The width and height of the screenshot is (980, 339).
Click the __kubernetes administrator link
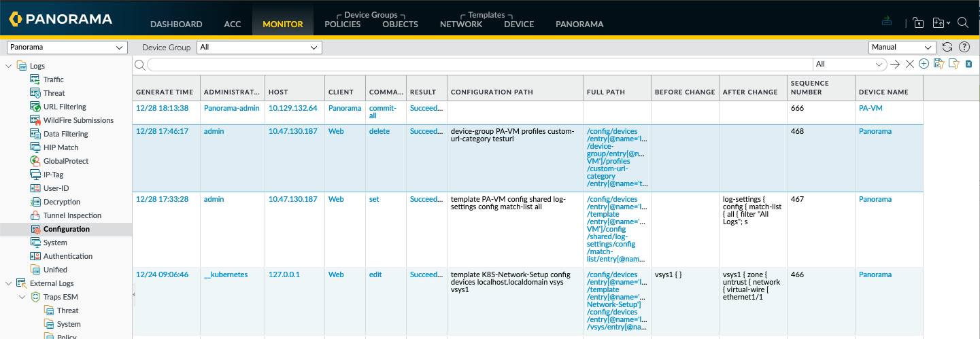(x=226, y=274)
